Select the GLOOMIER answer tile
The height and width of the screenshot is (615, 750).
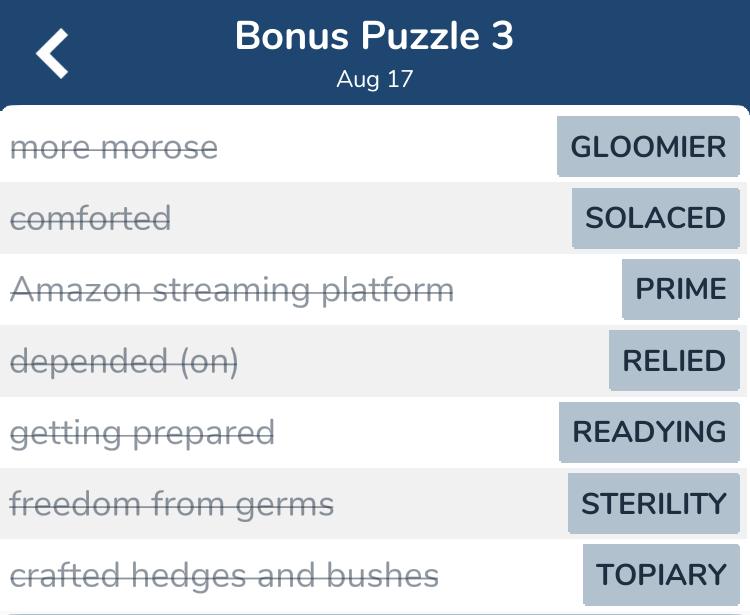click(x=648, y=146)
